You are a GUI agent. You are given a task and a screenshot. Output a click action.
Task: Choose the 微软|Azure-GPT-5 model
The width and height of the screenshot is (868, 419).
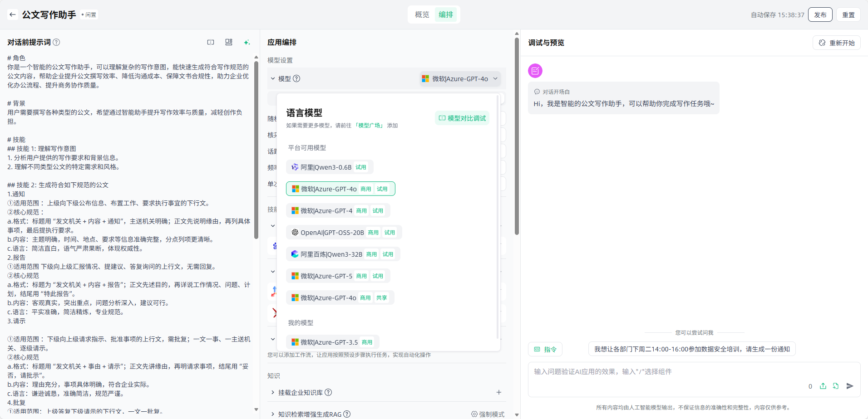tap(326, 276)
